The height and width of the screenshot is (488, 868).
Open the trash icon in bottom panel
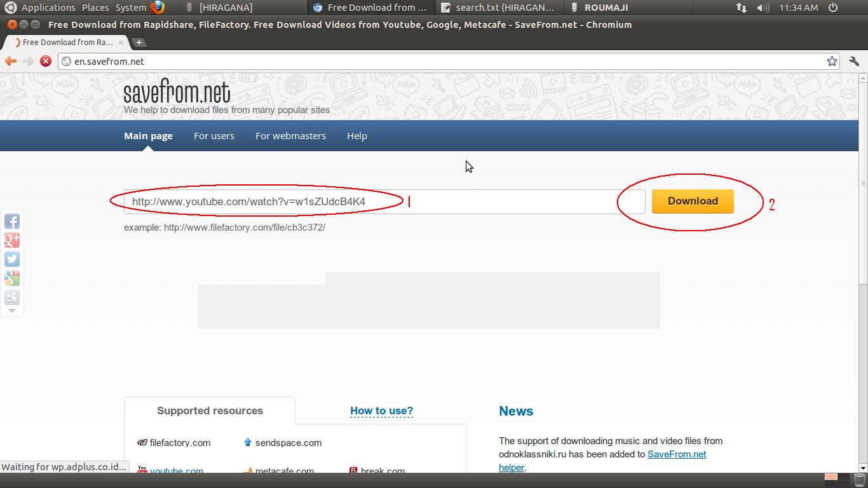coord(859,480)
